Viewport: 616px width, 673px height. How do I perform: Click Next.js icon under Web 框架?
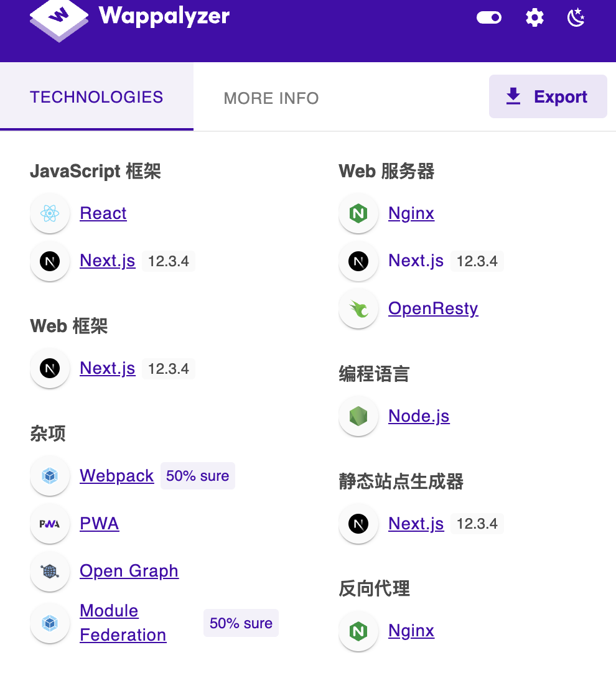point(50,368)
